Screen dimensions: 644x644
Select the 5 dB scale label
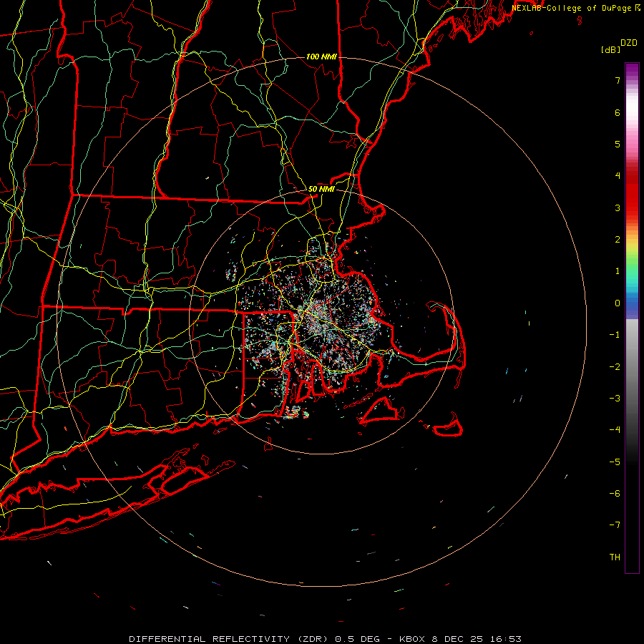(618, 144)
